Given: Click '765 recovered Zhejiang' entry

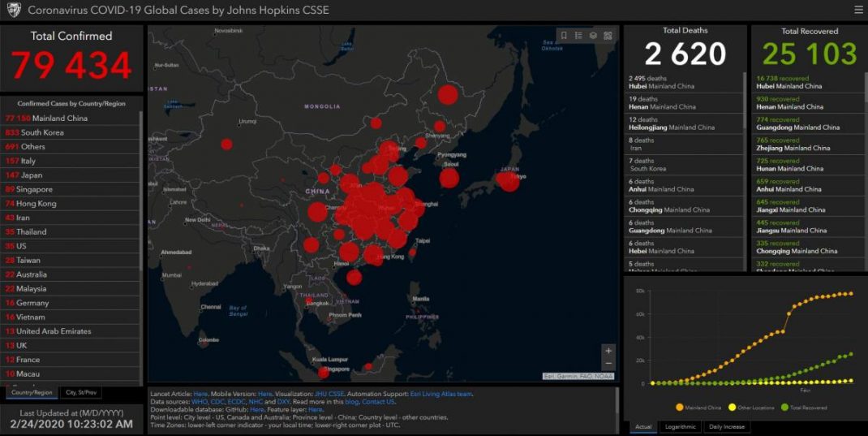Looking at the screenshot, I should 807,144.
